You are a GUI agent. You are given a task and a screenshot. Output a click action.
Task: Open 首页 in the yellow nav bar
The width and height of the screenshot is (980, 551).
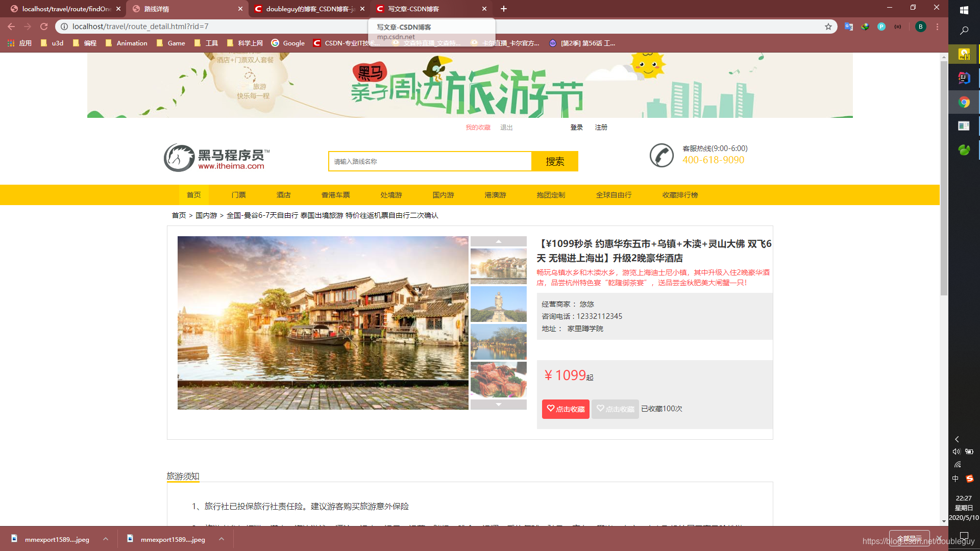point(193,195)
